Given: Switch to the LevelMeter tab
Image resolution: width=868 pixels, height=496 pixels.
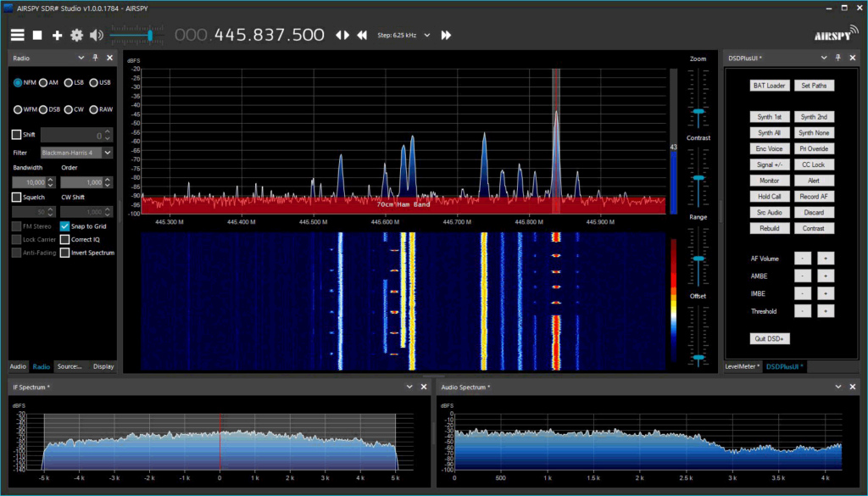Looking at the screenshot, I should (743, 366).
